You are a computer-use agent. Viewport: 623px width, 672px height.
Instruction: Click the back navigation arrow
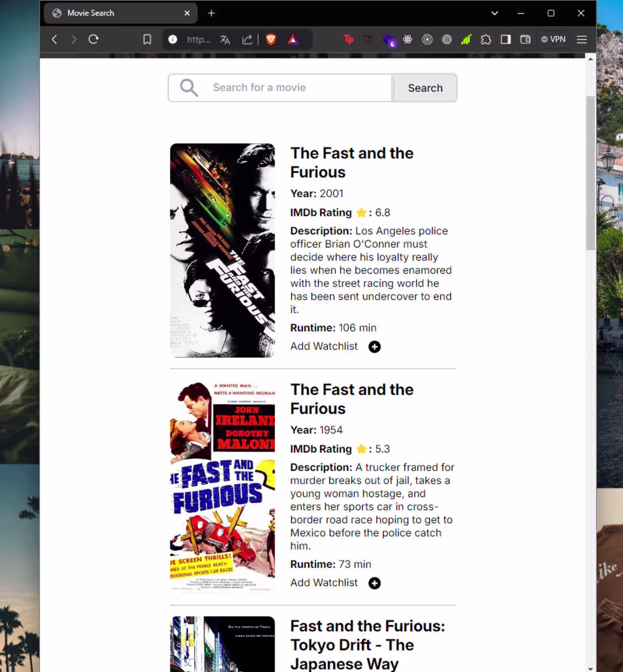click(54, 39)
